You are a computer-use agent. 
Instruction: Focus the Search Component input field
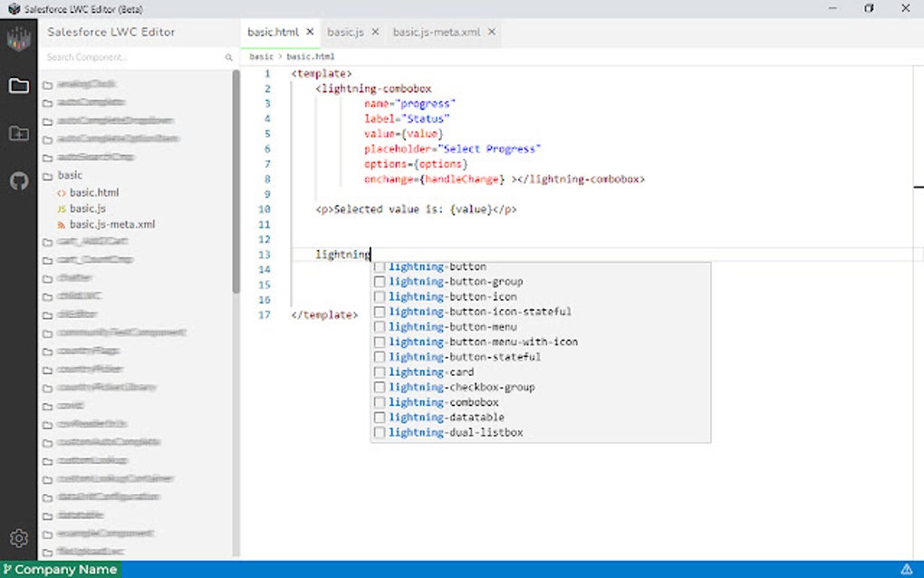tap(131, 58)
